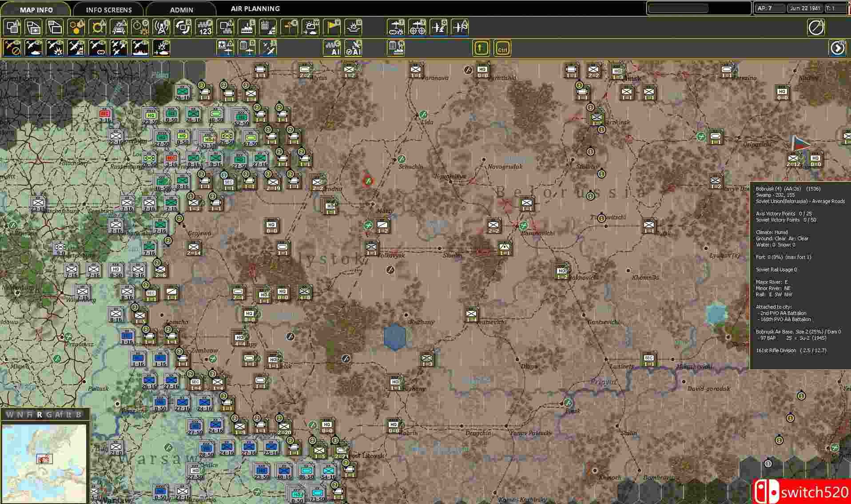Click the grid with city icon

[268, 28]
